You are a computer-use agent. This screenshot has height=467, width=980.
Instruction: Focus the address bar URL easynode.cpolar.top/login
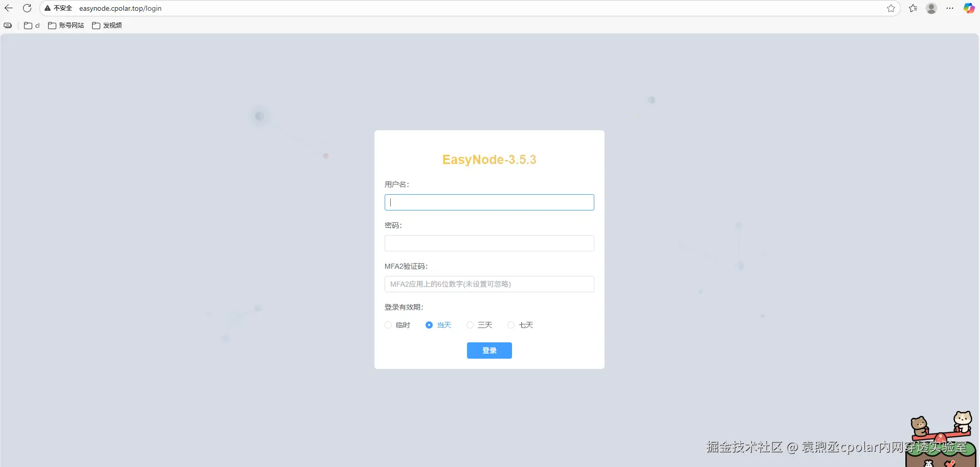click(120, 8)
